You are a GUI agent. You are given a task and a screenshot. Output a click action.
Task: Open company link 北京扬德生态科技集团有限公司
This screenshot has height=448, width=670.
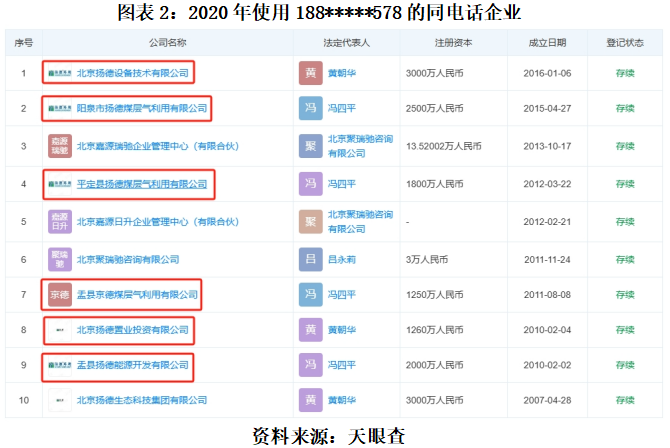(x=142, y=400)
